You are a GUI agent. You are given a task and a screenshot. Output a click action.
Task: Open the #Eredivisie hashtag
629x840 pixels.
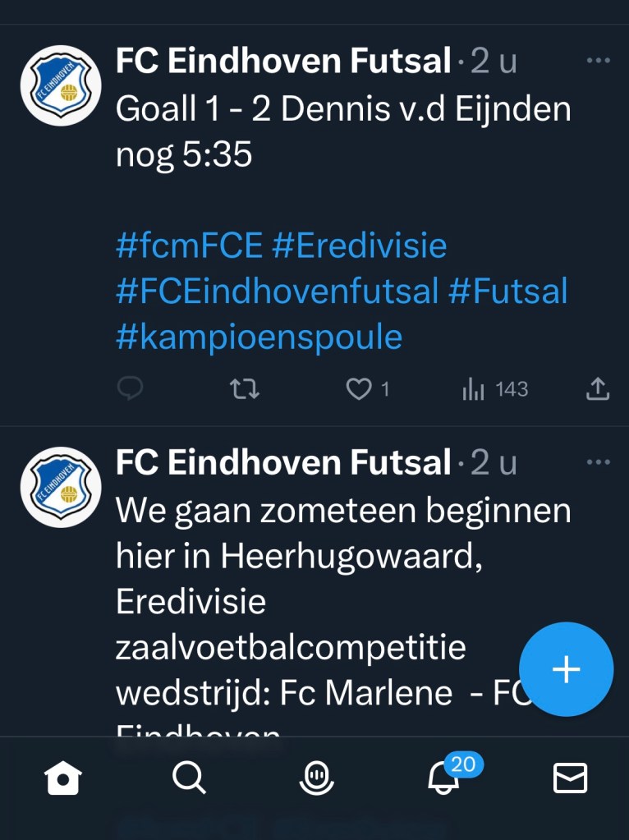359,246
